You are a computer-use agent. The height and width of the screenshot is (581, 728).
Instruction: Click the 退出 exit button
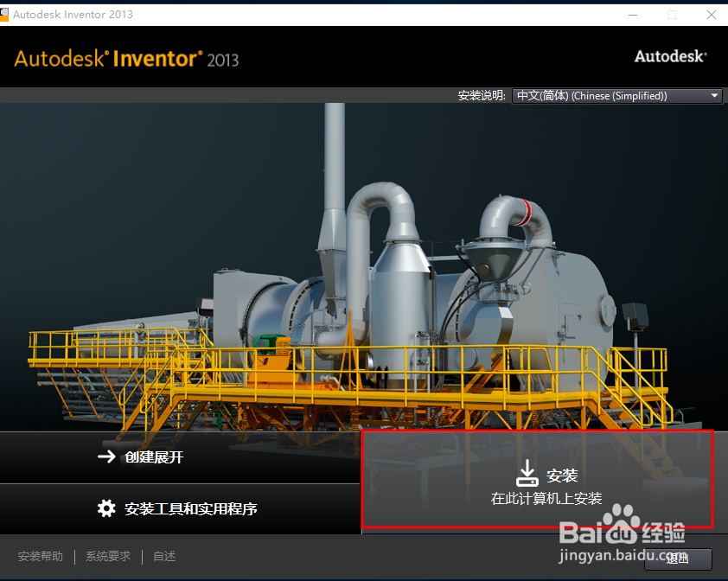click(678, 559)
